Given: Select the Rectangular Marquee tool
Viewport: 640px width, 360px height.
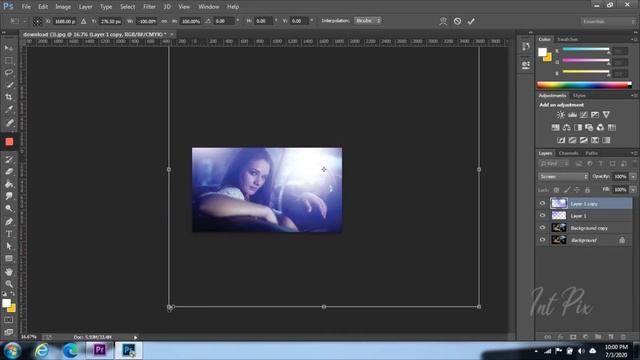Looking at the screenshot, I should (x=9, y=60).
